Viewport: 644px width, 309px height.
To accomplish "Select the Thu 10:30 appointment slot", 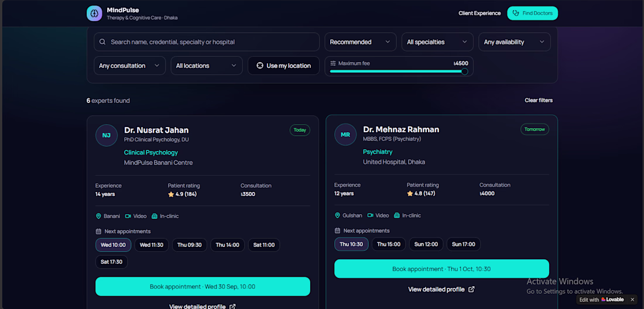I will 351,244.
